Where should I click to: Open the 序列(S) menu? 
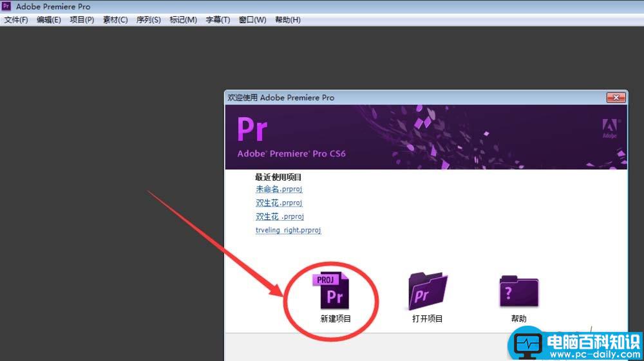148,20
